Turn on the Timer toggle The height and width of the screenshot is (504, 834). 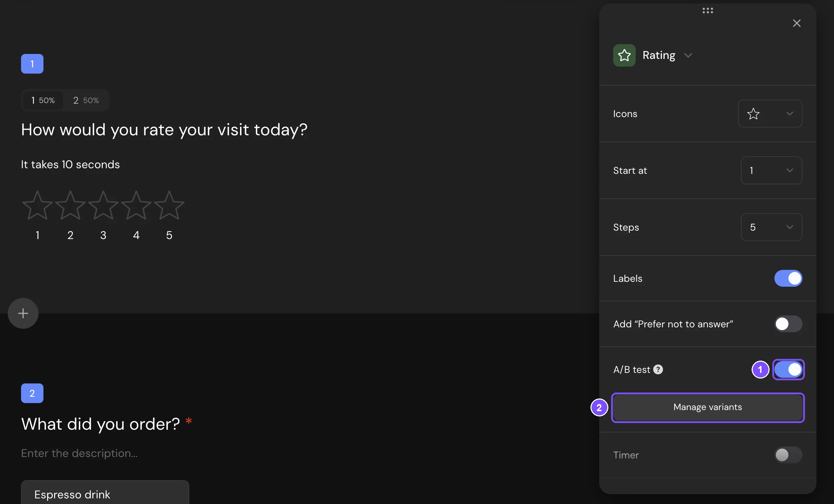(788, 455)
